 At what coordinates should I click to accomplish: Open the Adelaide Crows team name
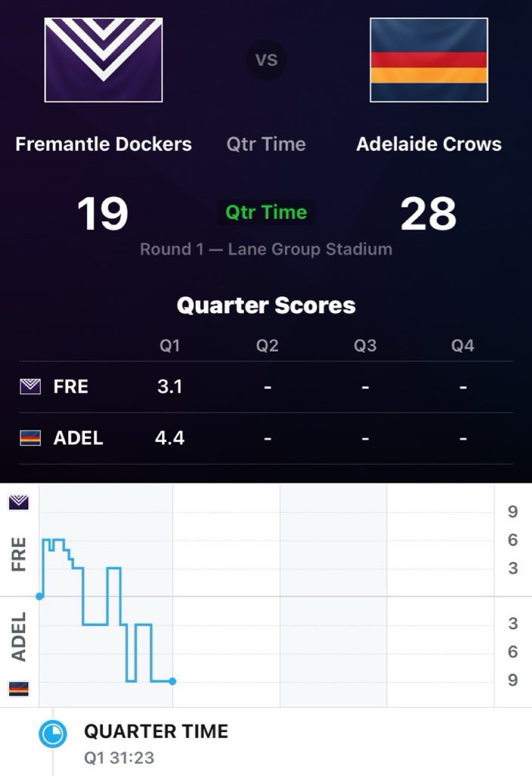point(429,144)
